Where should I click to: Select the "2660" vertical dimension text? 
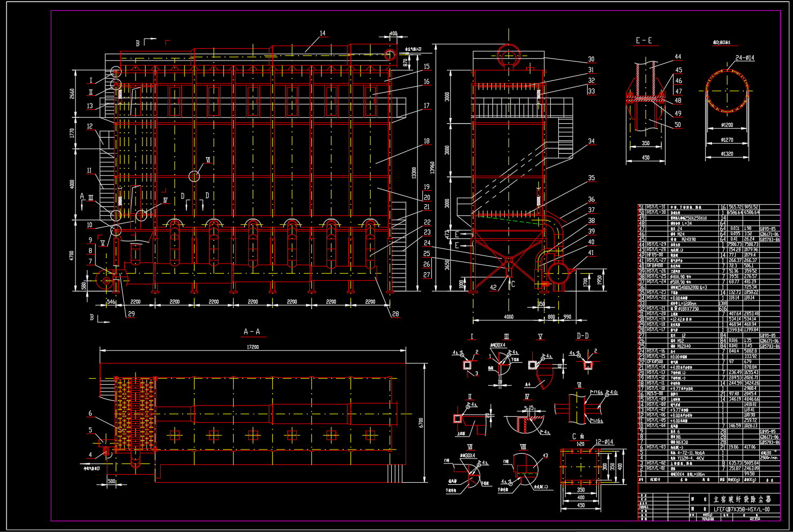[x=72, y=93]
